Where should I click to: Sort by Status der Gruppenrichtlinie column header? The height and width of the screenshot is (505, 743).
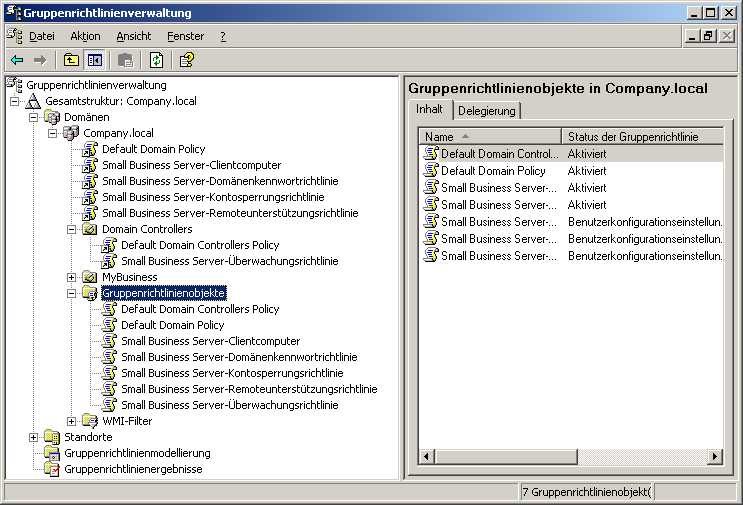(643, 136)
